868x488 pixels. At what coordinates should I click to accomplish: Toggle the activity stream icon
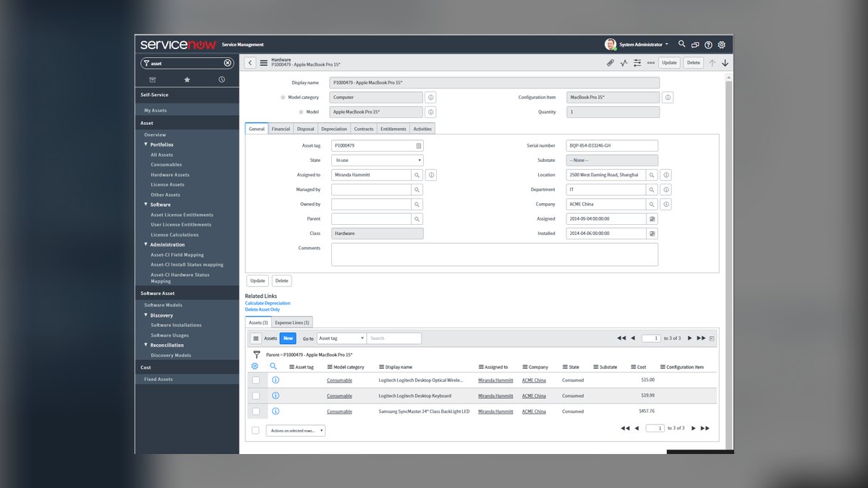624,63
